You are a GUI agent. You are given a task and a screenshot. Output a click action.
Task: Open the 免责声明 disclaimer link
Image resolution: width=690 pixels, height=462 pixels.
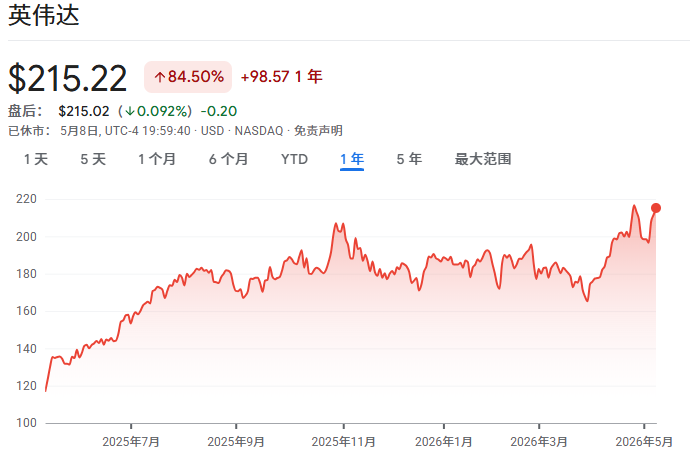[x=318, y=131]
